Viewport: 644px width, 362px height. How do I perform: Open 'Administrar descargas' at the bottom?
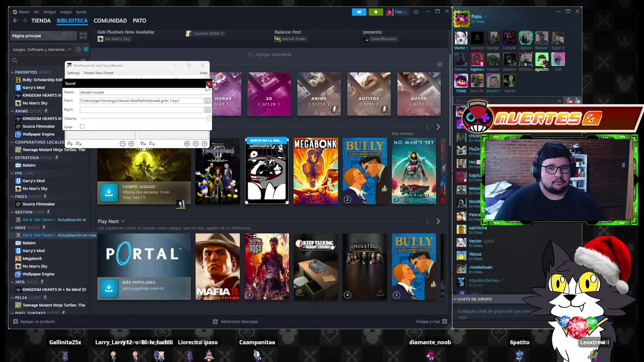coord(235,321)
